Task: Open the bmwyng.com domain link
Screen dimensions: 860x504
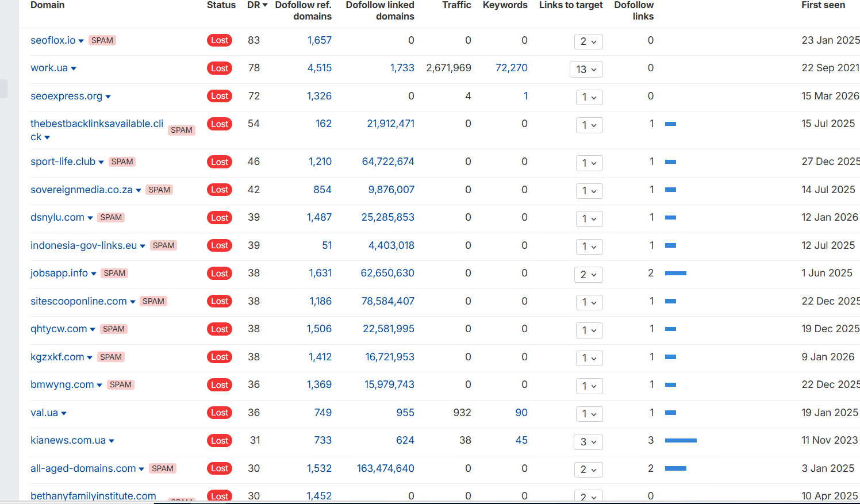Action: tap(62, 384)
